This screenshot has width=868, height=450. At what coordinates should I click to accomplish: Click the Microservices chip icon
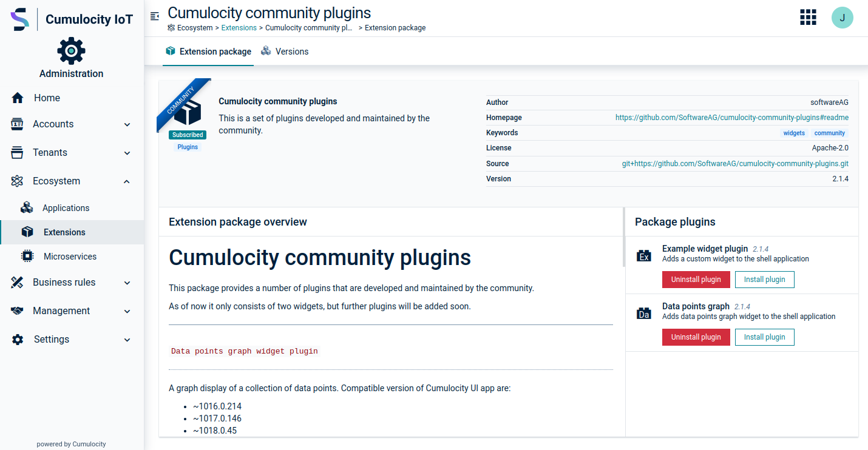coord(27,257)
